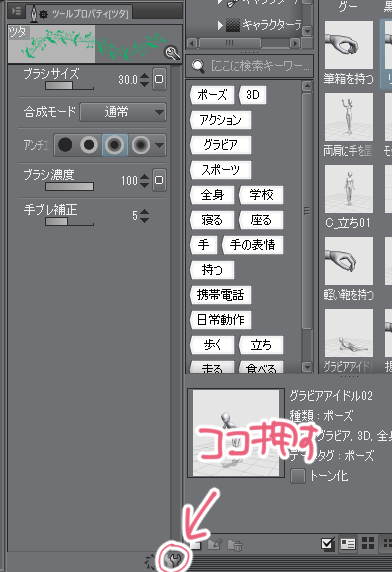The width and height of the screenshot is (392, 572).
Task: Click the 歩く tag button
Action: pos(212,345)
